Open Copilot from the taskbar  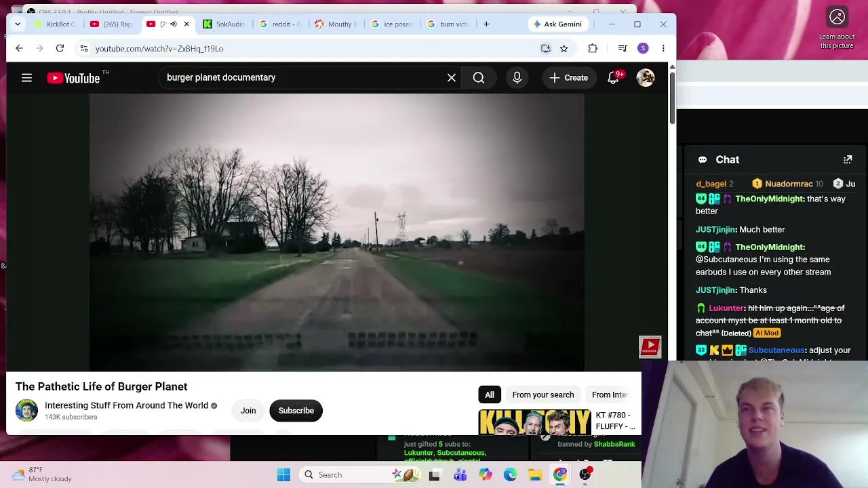(485, 474)
